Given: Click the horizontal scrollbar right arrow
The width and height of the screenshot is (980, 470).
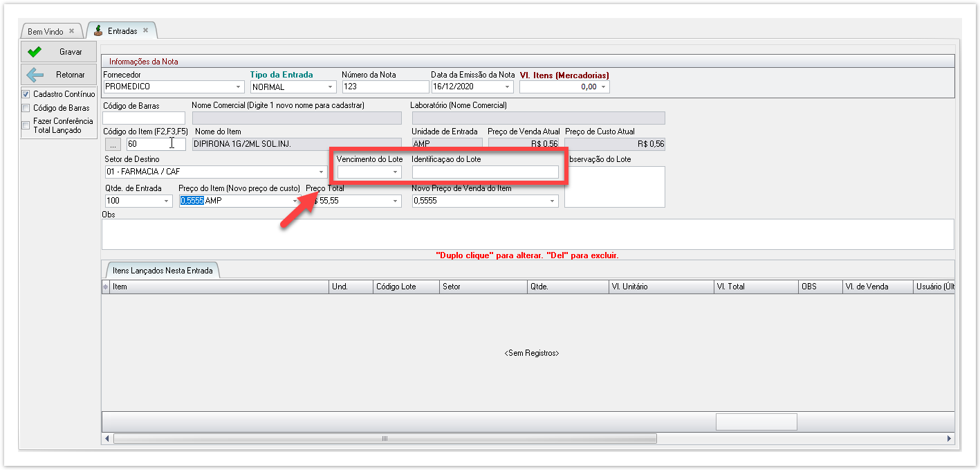Looking at the screenshot, I should click(949, 439).
